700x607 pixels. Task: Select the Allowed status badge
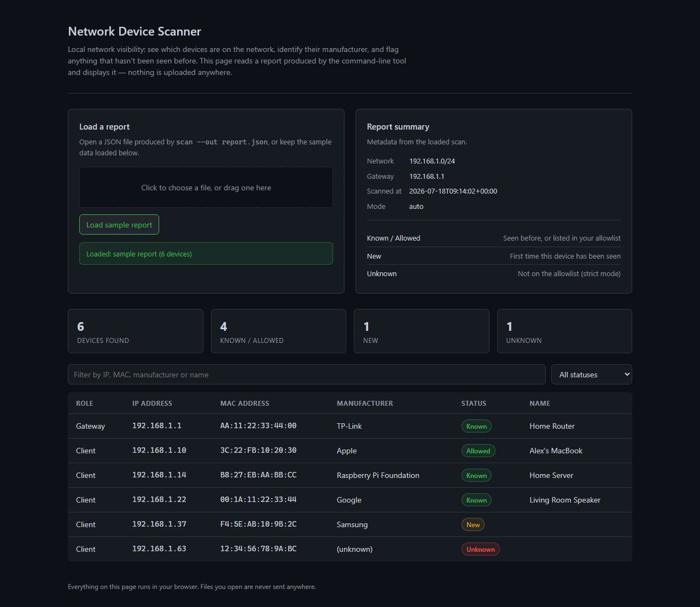click(x=479, y=451)
